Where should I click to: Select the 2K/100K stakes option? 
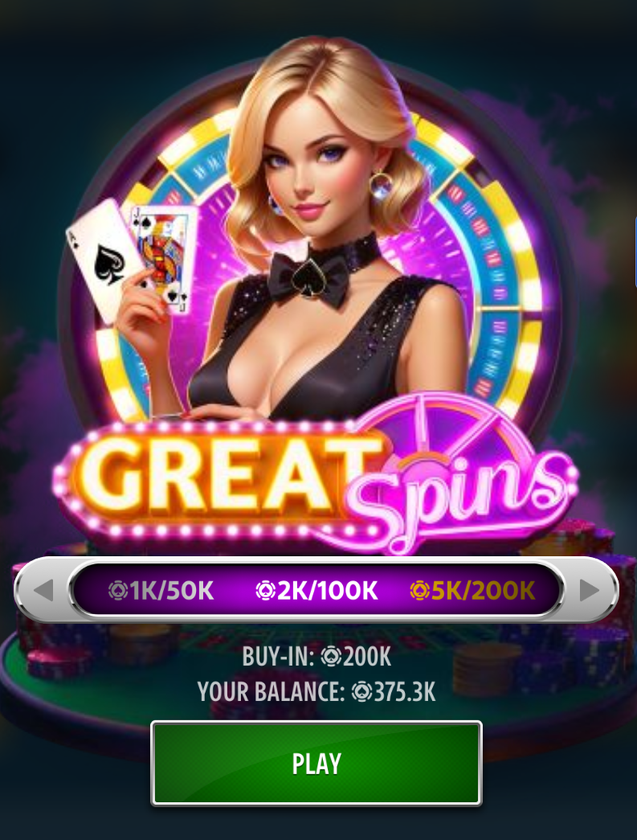(317, 590)
